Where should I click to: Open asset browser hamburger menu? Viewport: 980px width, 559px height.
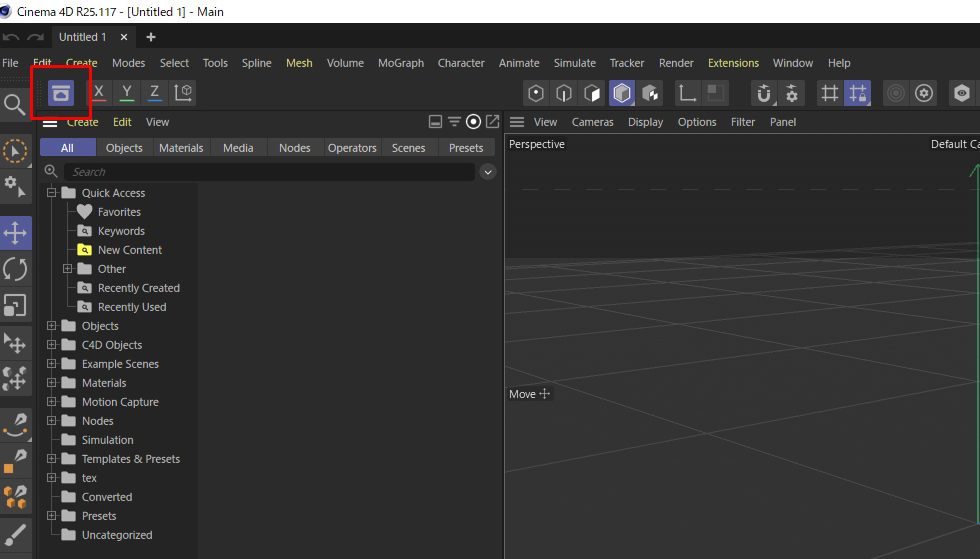(49, 123)
